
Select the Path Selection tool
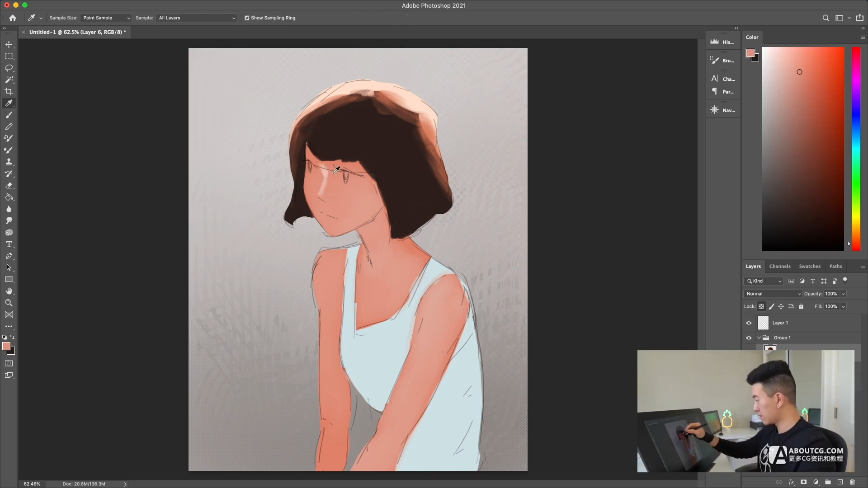9,267
